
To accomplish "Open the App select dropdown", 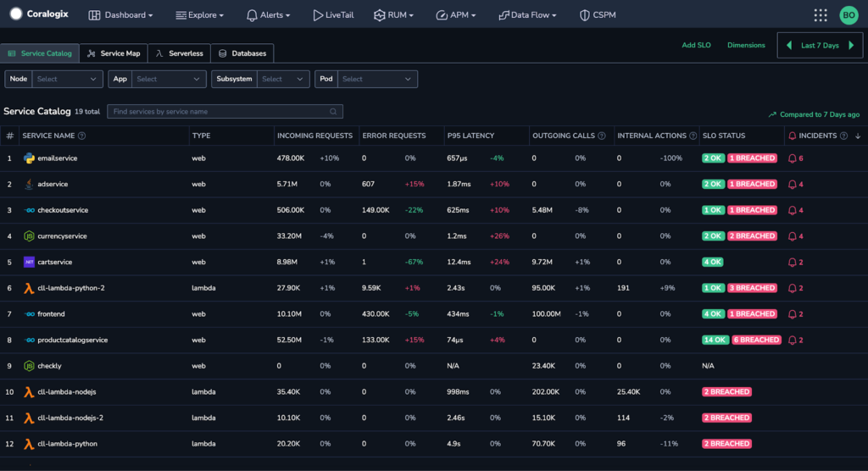I will (169, 79).
